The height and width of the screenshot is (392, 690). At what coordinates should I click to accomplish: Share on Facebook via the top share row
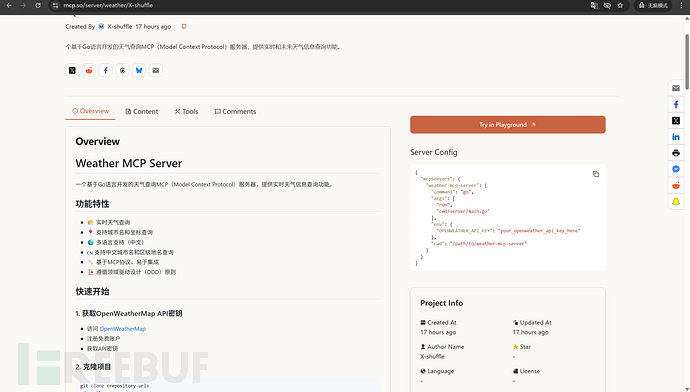tap(106, 70)
